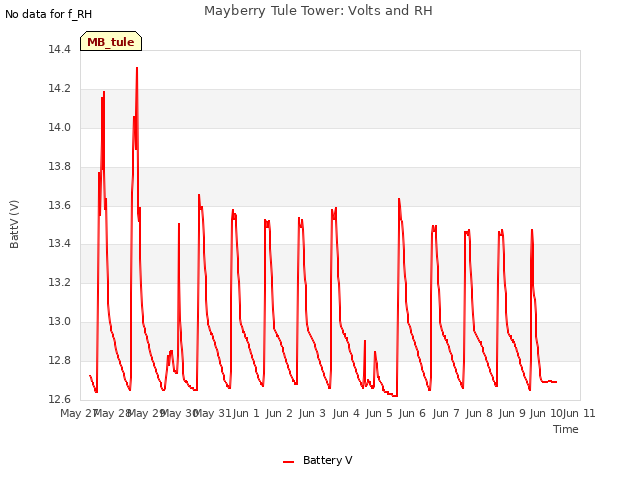
Task: Click the 14.2 y-axis tick label
Action: coord(59,89)
